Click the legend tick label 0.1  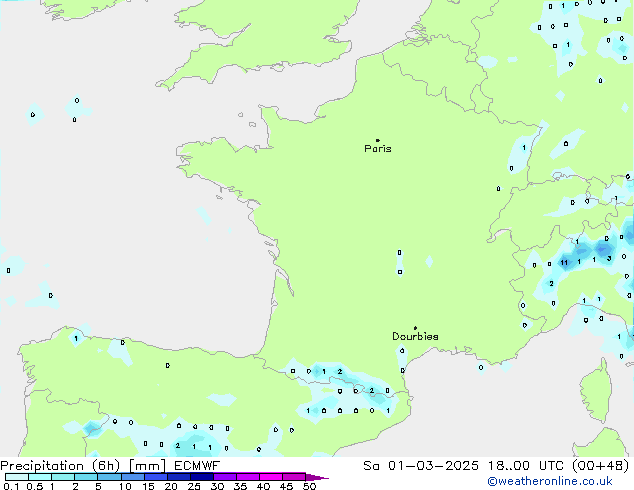click(x=11, y=486)
